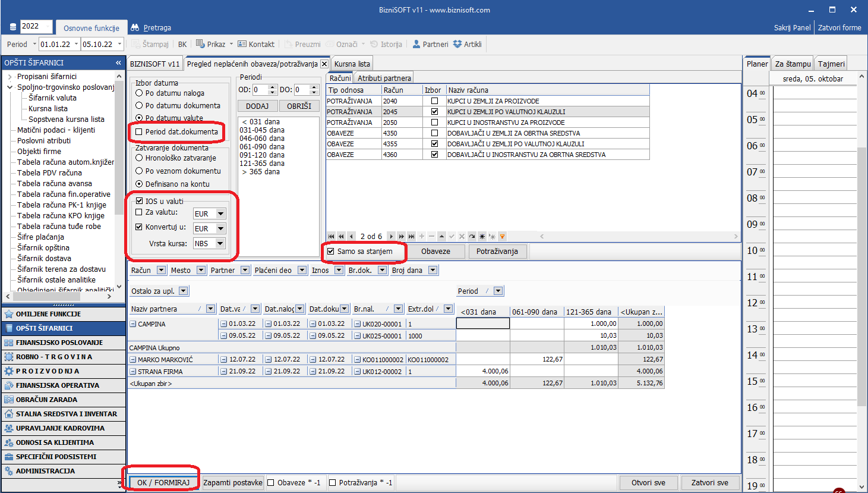Click the Kontakt toolbar icon
The height and width of the screenshot is (493, 868).
pyautogui.click(x=256, y=44)
